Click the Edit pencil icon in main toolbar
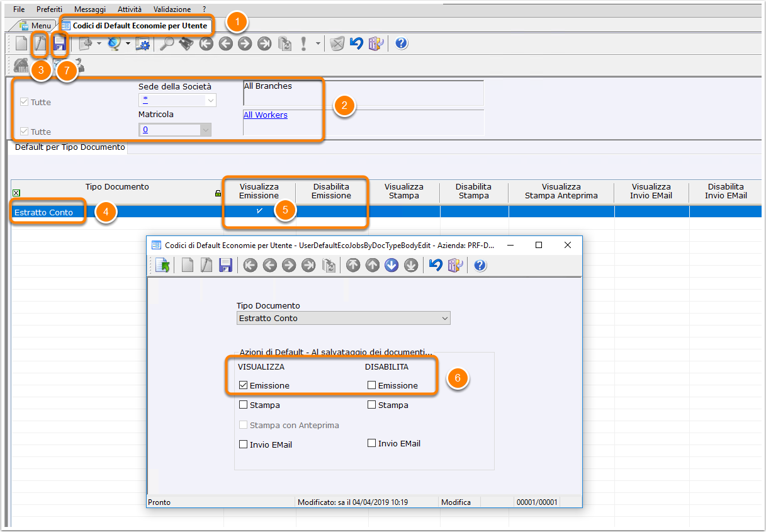Screen dimensions: 766x532 [40, 43]
